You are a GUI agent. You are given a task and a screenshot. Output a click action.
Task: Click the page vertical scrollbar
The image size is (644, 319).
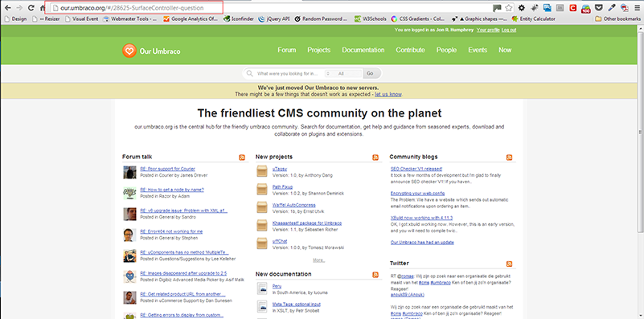pos(640,132)
